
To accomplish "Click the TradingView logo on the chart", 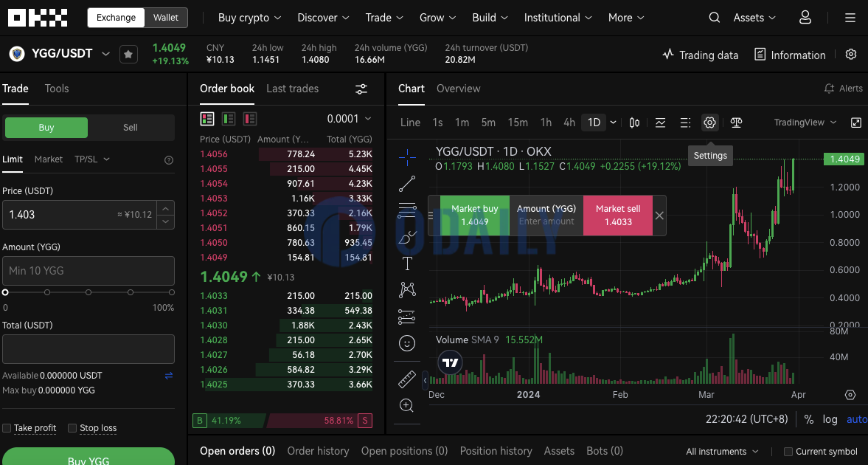I will click(451, 363).
